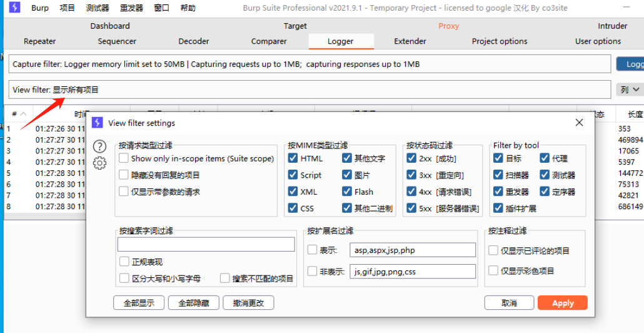Screen dimensions: 644x333
Task: Toggle 重发器 tool filter checkbox
Action: [498, 192]
